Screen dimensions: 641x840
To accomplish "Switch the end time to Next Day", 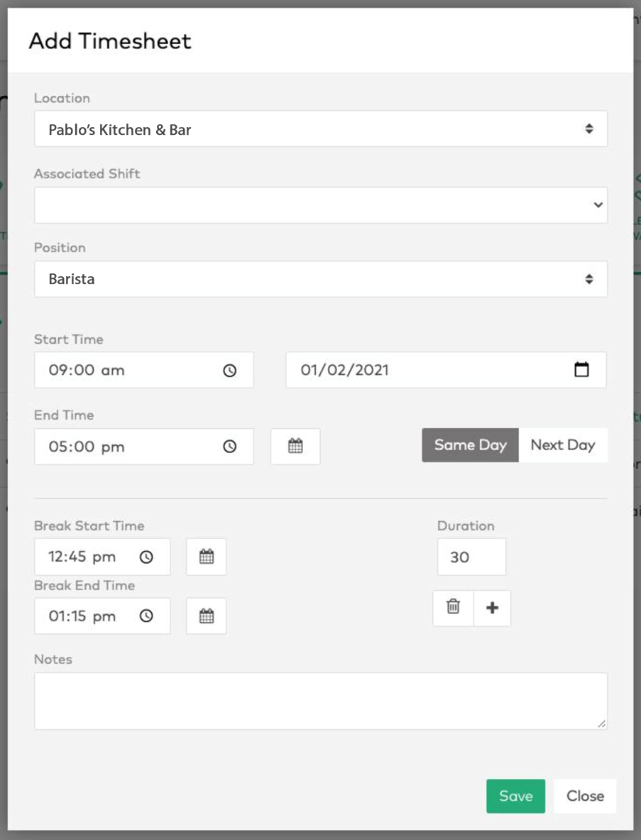I will point(563,444).
